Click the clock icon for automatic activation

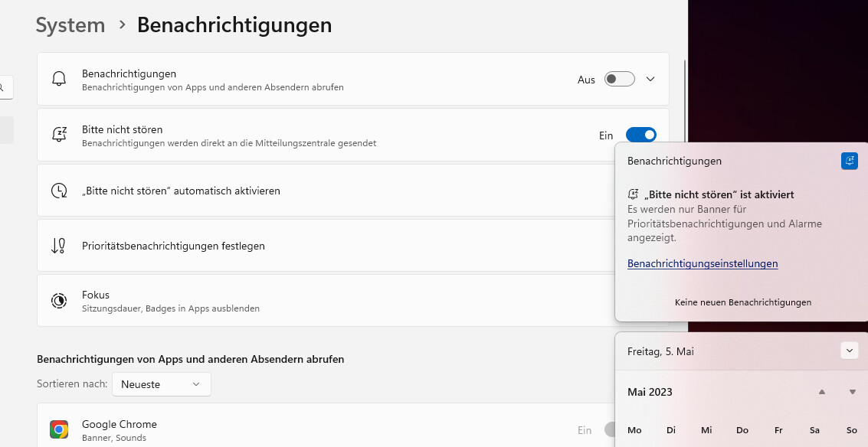point(59,191)
